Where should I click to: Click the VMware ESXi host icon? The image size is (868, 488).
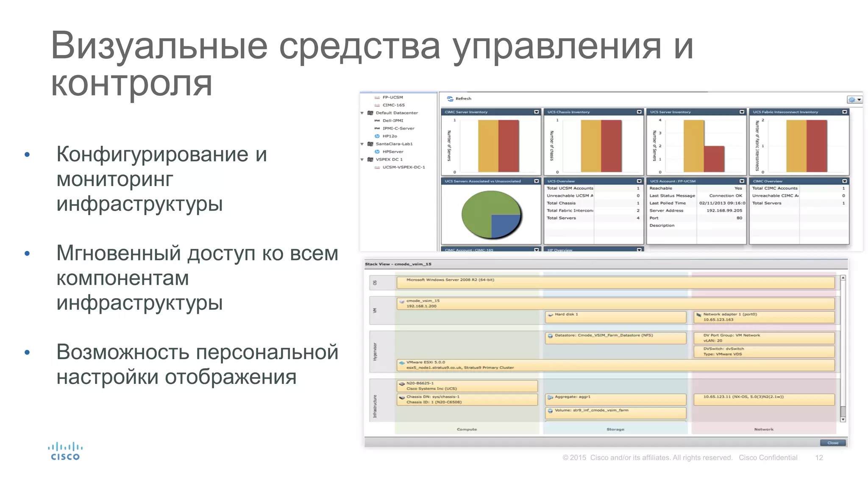(x=401, y=363)
